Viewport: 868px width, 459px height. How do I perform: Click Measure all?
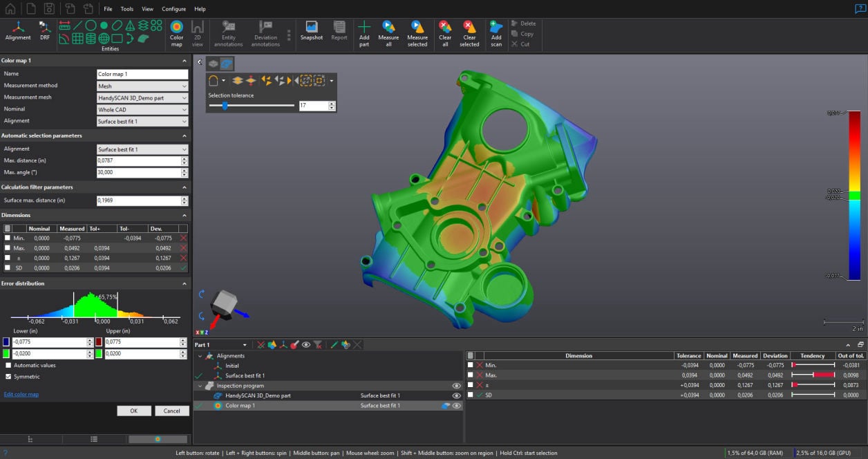(388, 32)
